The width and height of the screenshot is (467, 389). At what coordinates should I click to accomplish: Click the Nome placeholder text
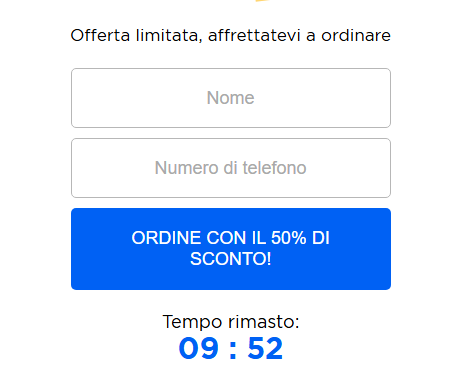(230, 98)
